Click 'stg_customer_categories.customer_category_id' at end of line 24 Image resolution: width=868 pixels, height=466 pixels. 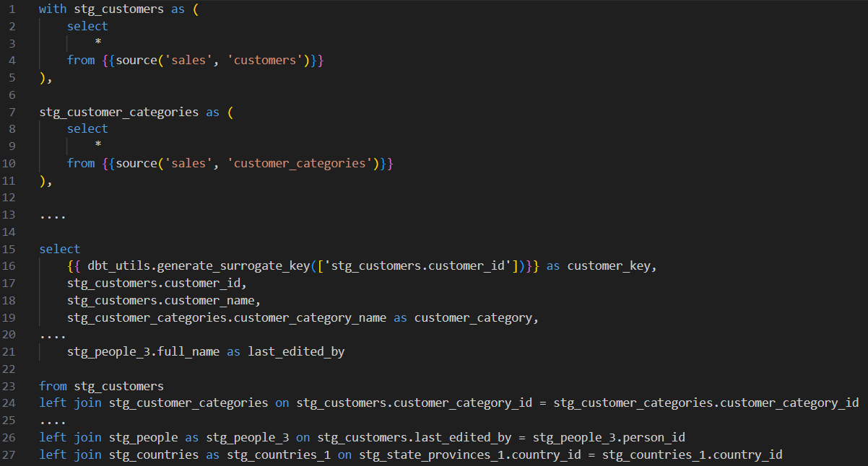click(706, 403)
